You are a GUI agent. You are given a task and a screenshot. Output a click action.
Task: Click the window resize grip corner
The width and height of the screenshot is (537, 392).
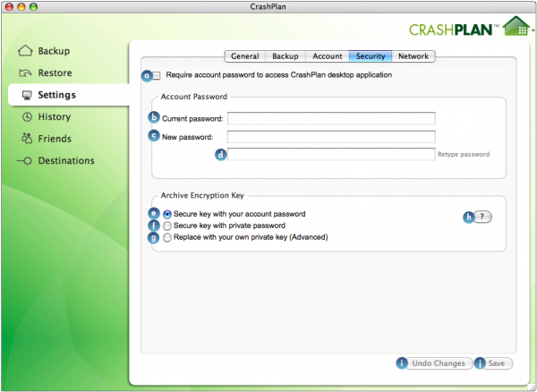[532, 388]
